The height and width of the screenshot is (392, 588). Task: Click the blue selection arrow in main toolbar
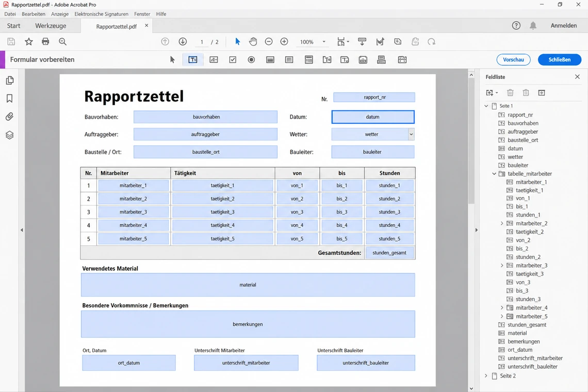(237, 42)
